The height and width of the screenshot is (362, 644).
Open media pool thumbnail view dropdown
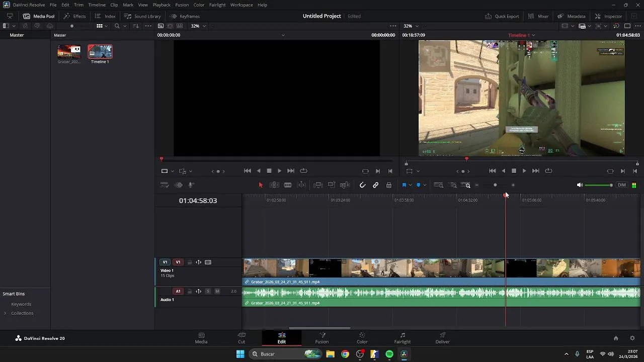[106, 26]
